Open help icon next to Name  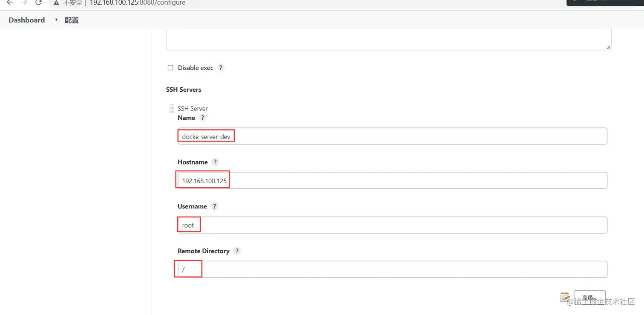[x=202, y=118]
